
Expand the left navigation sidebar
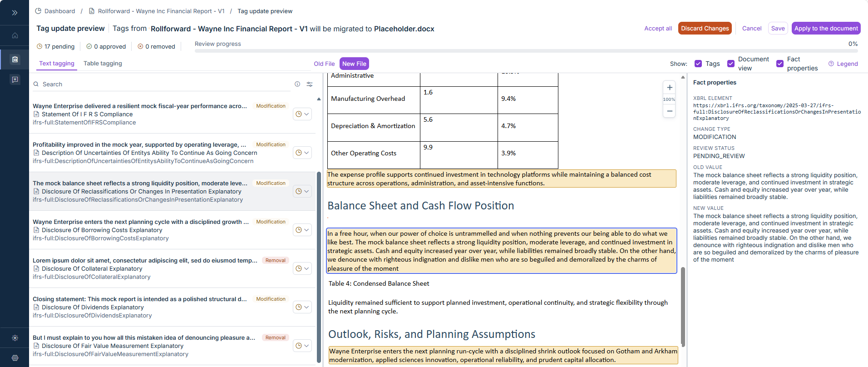[15, 13]
